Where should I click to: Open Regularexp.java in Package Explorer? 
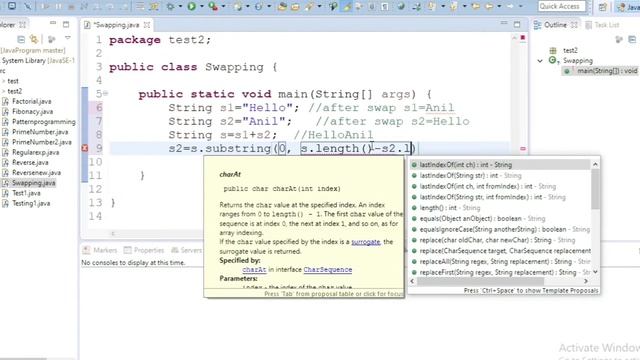(36, 152)
